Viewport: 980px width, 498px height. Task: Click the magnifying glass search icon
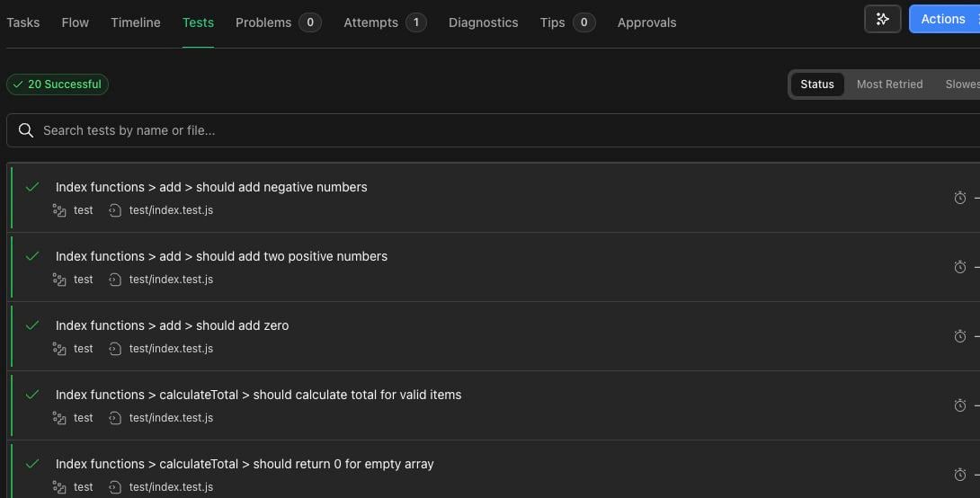(26, 130)
